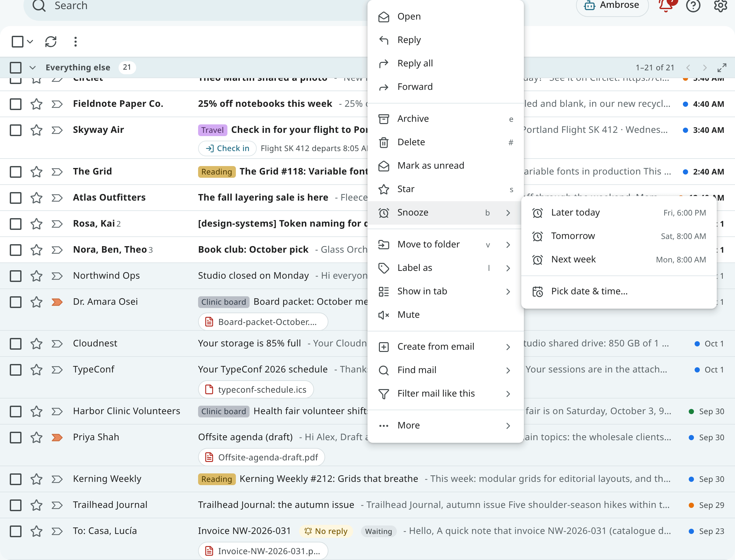Collapse the Everything else section chevron
The image size is (735, 560).
tap(32, 68)
